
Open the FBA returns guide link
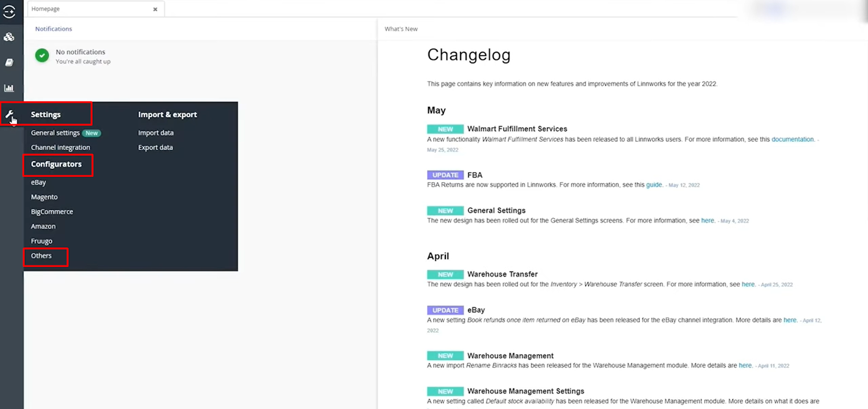pos(654,185)
